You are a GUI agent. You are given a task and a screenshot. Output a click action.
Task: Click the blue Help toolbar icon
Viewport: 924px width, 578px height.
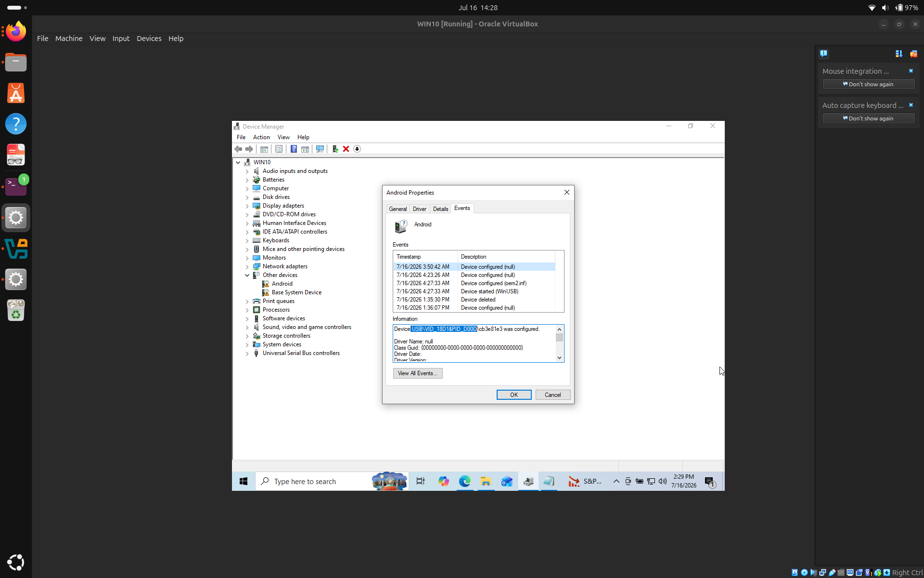click(x=294, y=149)
